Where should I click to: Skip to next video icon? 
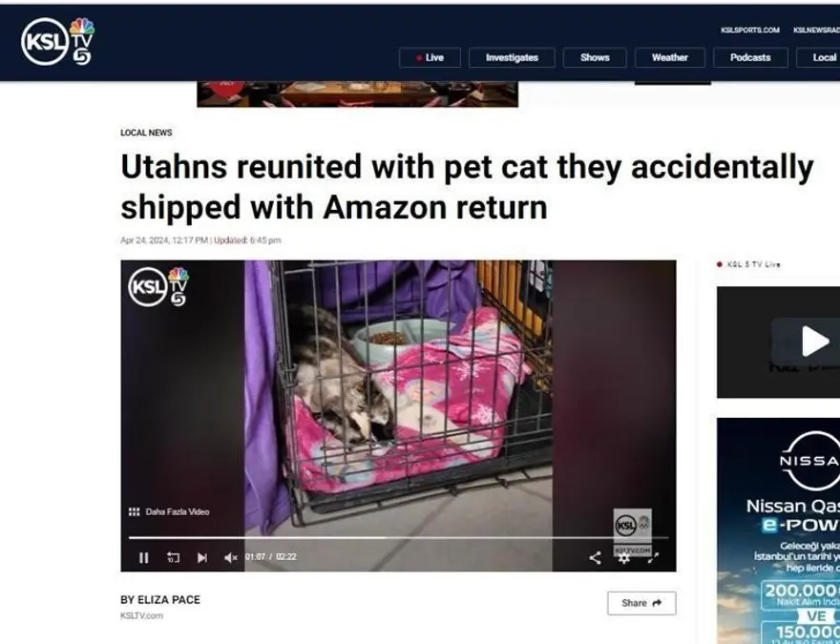click(x=202, y=558)
